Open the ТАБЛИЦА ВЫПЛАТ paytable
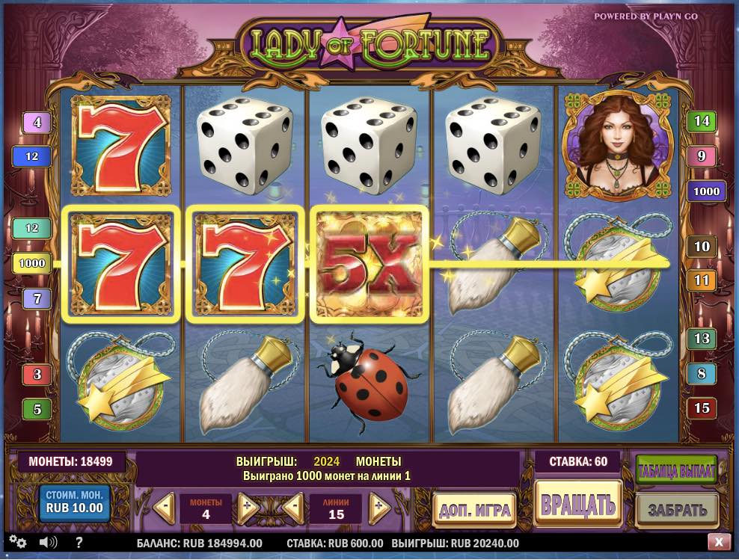Screen dimensions: 739x560 (676, 470)
